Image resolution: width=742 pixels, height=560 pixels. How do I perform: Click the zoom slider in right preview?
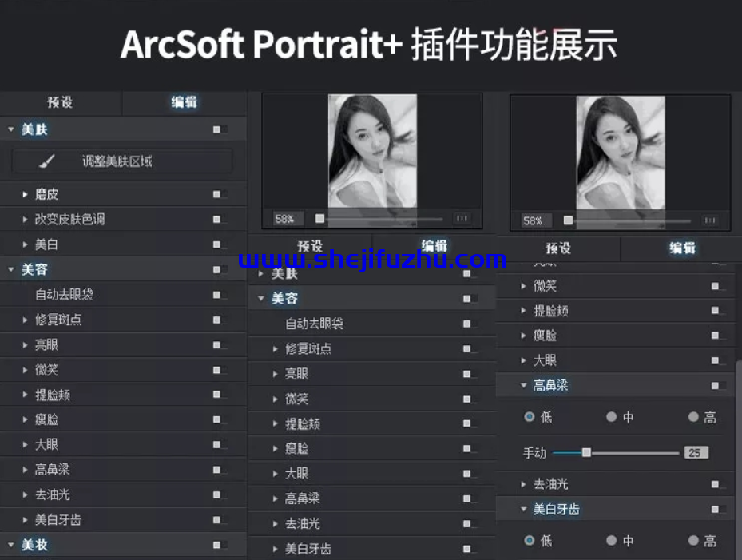pyautogui.click(x=628, y=220)
